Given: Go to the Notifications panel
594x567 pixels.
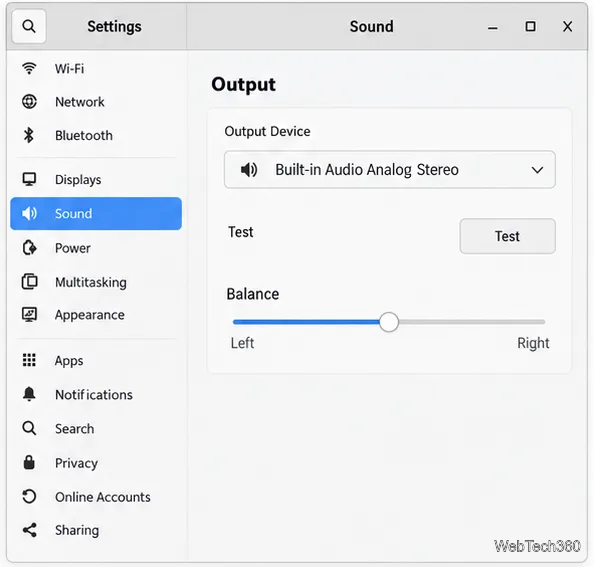Looking at the screenshot, I should point(96,395).
